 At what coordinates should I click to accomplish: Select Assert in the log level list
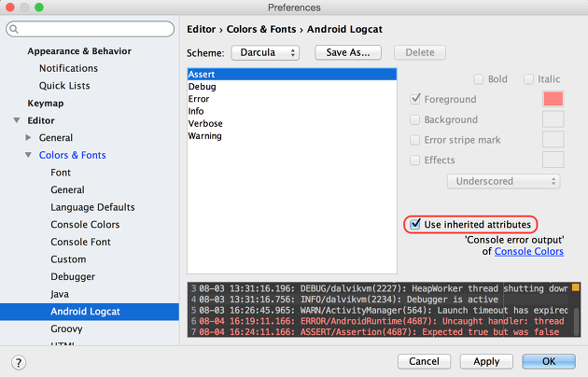292,75
